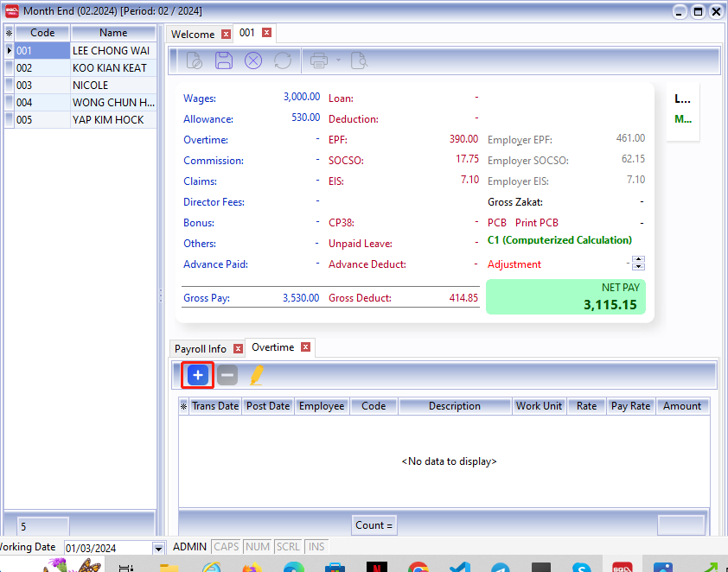The width and height of the screenshot is (728, 572).
Task: Print the payroll document
Action: 318,60
